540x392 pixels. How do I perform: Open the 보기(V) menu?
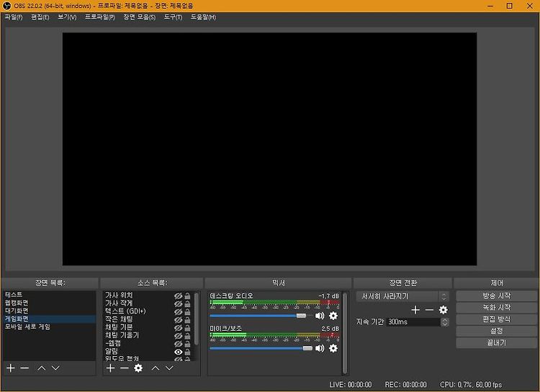pos(67,17)
